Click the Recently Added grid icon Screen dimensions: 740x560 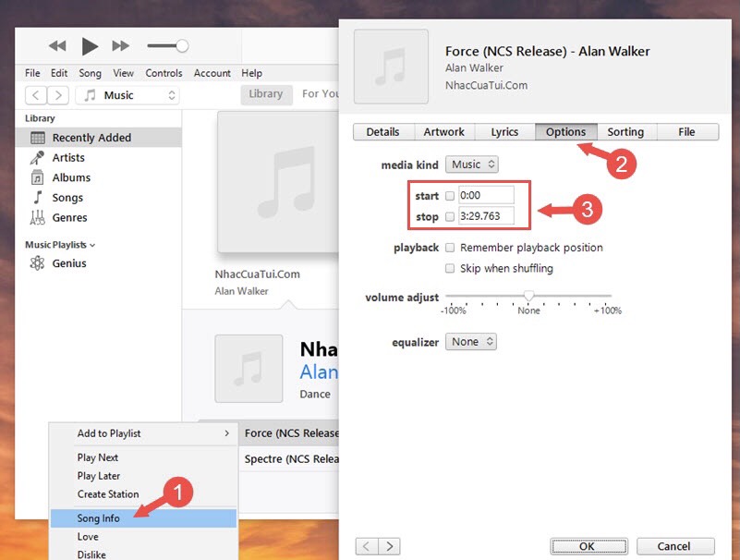pos(38,138)
